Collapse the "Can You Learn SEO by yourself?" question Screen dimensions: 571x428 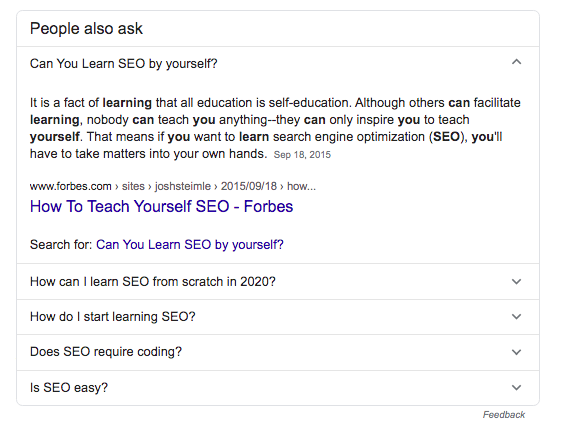point(278,64)
